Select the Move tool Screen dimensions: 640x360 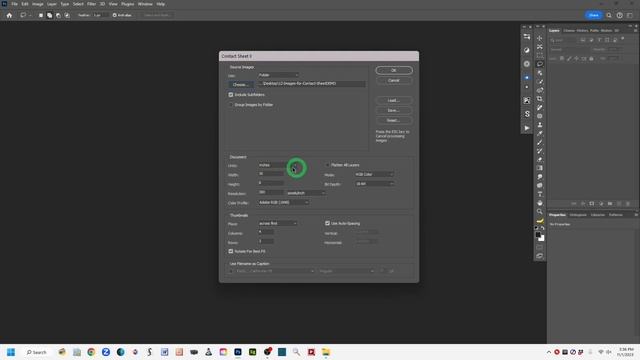point(540,38)
